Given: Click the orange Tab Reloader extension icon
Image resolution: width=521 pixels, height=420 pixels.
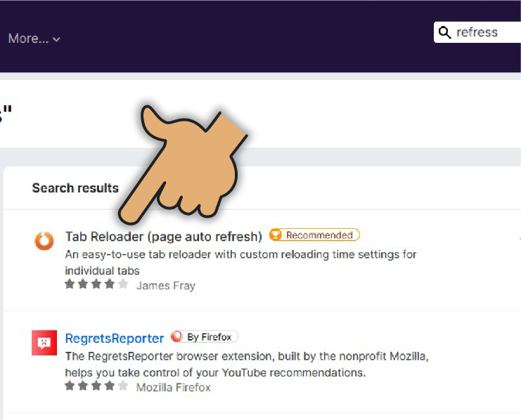Looking at the screenshot, I should (x=44, y=241).
